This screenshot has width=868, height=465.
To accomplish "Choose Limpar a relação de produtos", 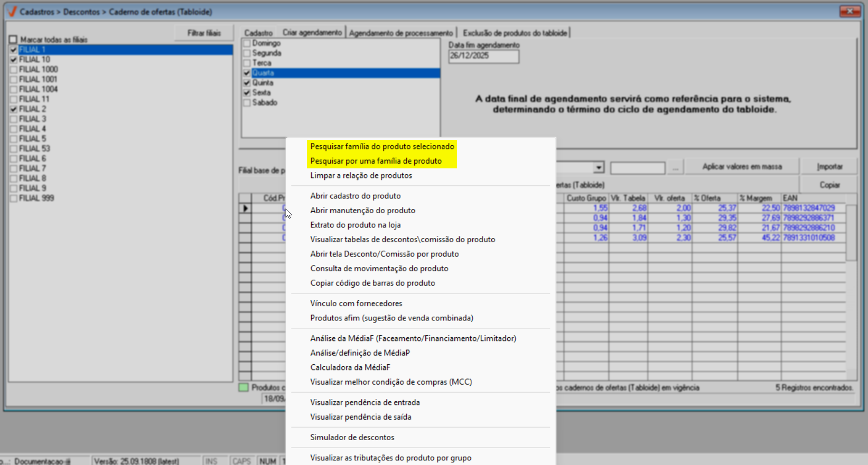I will 361,175.
